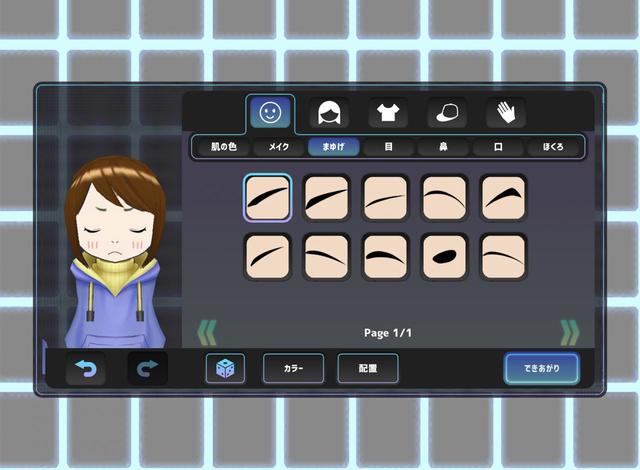This screenshot has height=470, width=640.
Task: Select the 鼻 nose tab
Action: pyautogui.click(x=443, y=146)
